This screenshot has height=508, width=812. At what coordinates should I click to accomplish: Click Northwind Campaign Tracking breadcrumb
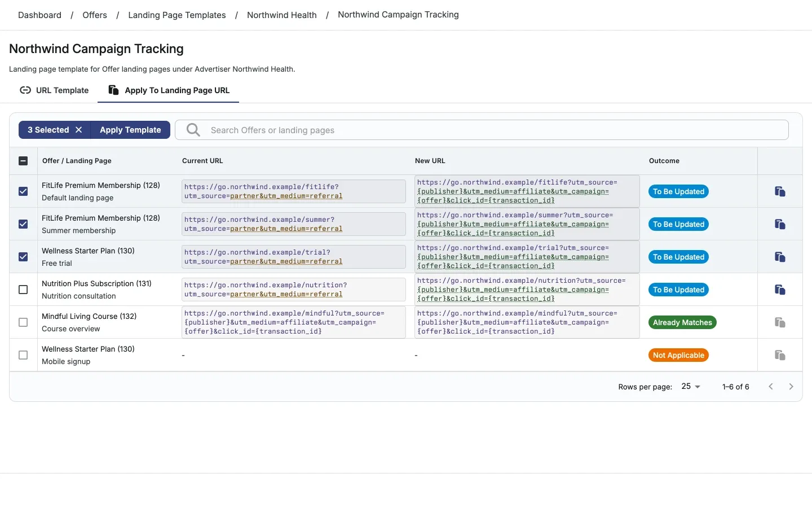click(398, 15)
